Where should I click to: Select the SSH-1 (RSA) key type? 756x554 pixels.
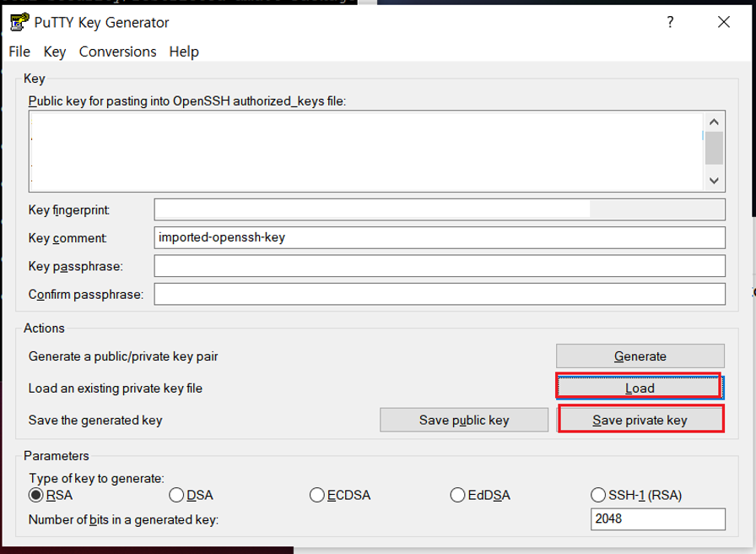636,495
